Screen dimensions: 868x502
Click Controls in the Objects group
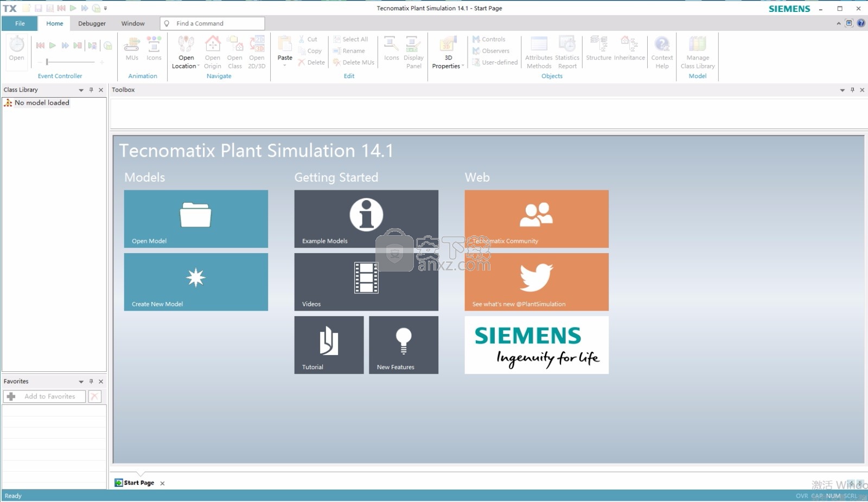(488, 40)
